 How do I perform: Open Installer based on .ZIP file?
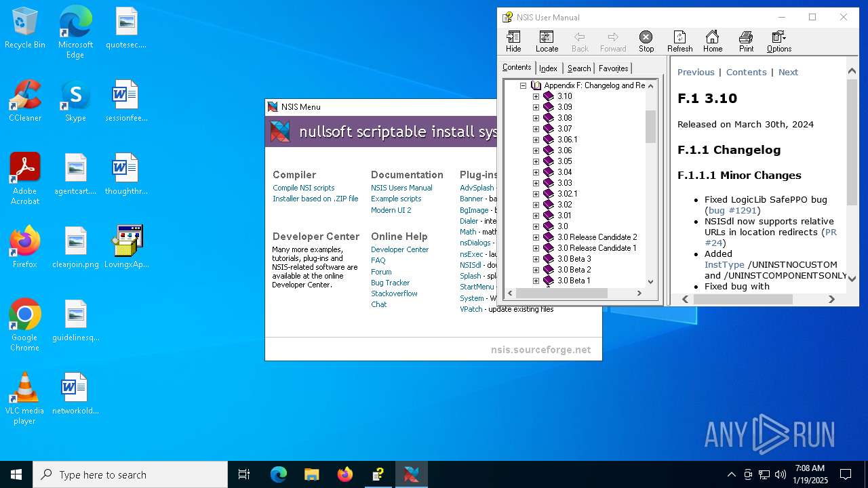315,199
